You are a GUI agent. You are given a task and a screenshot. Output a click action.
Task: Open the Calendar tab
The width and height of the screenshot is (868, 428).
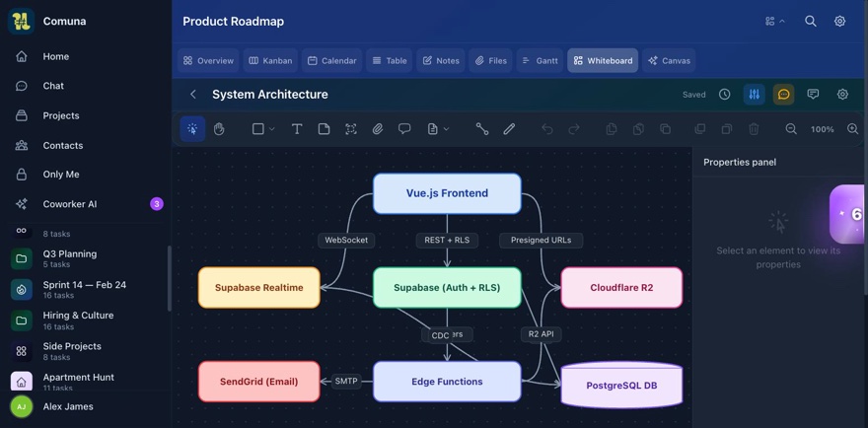331,60
